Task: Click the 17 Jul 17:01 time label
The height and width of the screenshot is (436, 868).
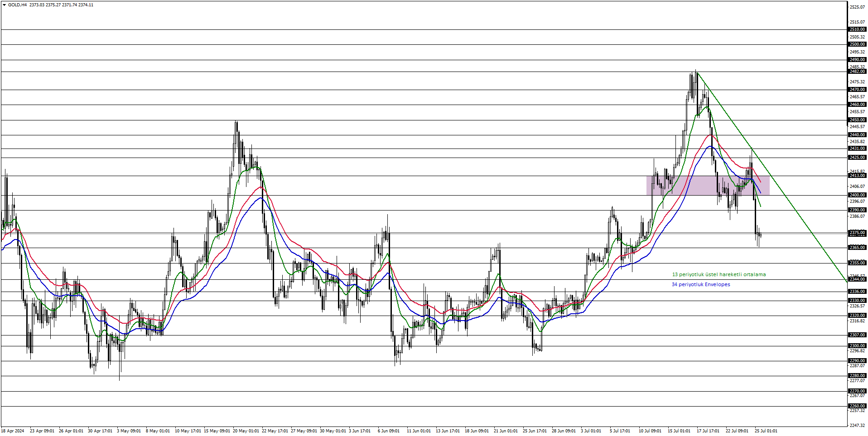Action: point(708,431)
